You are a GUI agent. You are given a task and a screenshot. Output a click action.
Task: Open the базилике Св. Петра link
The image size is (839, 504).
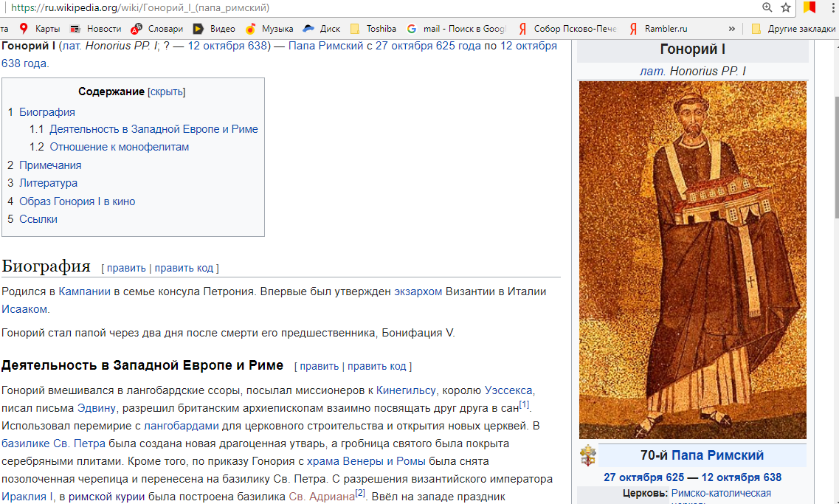(54, 443)
